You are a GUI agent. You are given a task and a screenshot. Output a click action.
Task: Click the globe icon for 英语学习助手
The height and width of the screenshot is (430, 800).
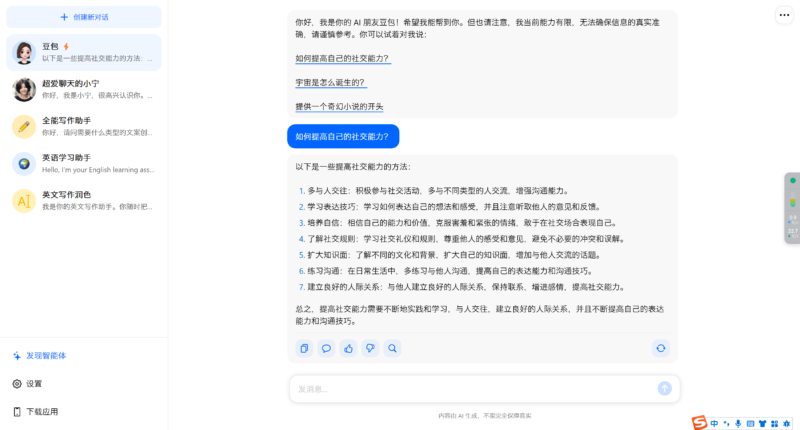[x=24, y=164]
